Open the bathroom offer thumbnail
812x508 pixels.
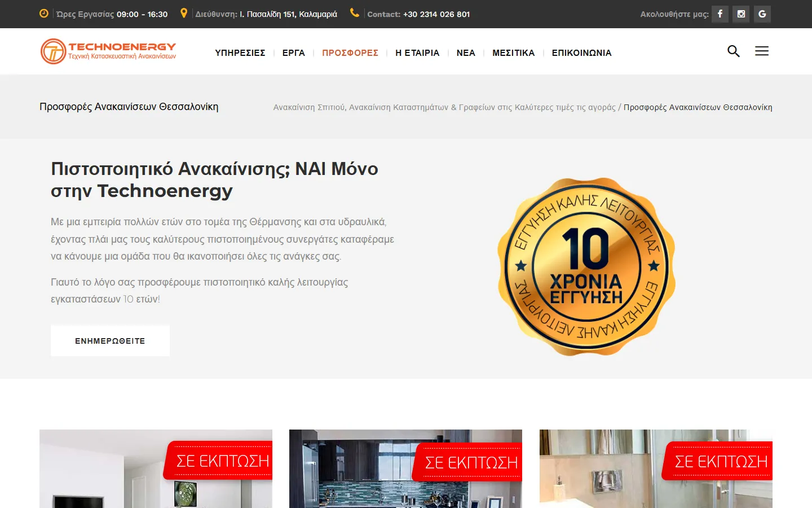pyautogui.click(x=656, y=468)
